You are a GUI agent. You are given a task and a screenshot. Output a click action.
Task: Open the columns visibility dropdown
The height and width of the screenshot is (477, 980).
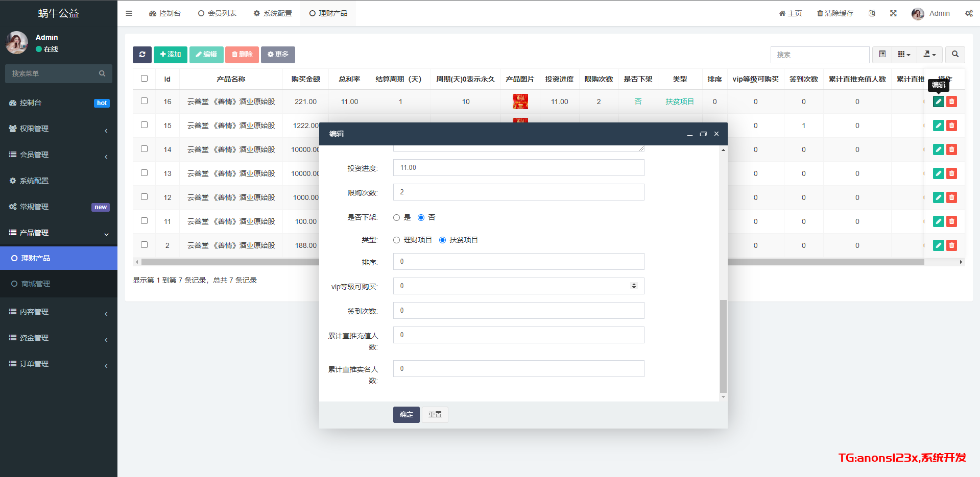(904, 54)
